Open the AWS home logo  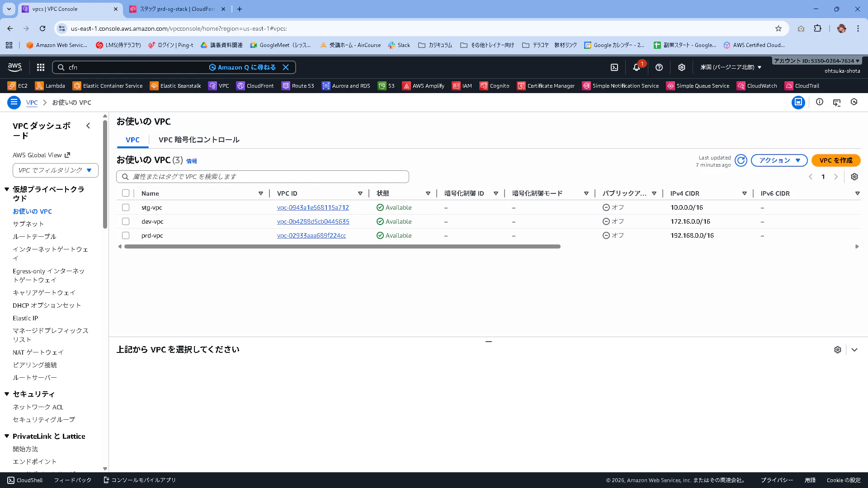point(15,67)
